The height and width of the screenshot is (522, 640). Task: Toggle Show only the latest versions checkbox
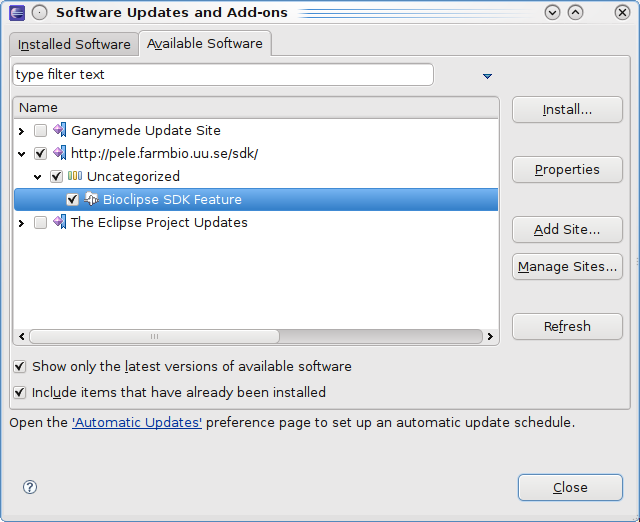20,367
